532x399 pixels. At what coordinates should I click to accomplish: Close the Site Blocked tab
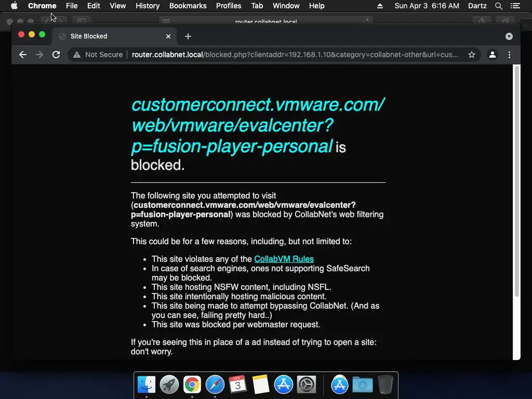coord(168,36)
